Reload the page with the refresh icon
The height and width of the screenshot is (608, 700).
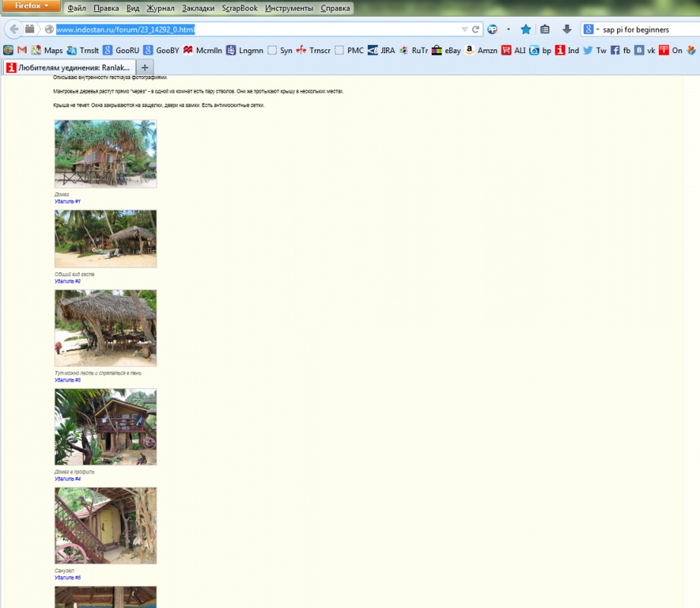point(476,30)
